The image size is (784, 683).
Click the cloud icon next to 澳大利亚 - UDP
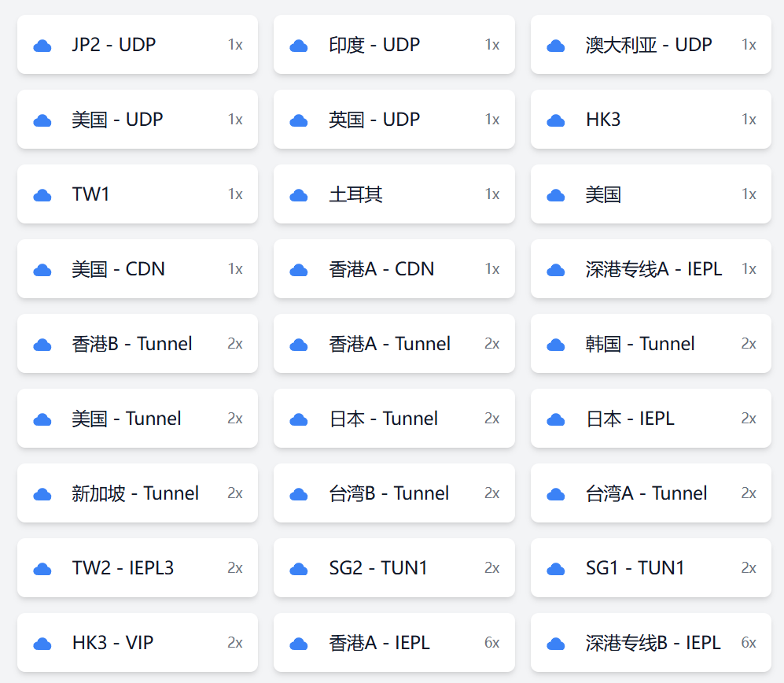[556, 46]
